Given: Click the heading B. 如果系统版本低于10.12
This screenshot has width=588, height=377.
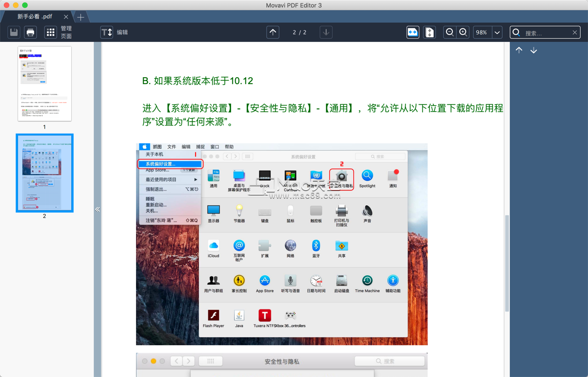Looking at the screenshot, I should pos(198,81).
